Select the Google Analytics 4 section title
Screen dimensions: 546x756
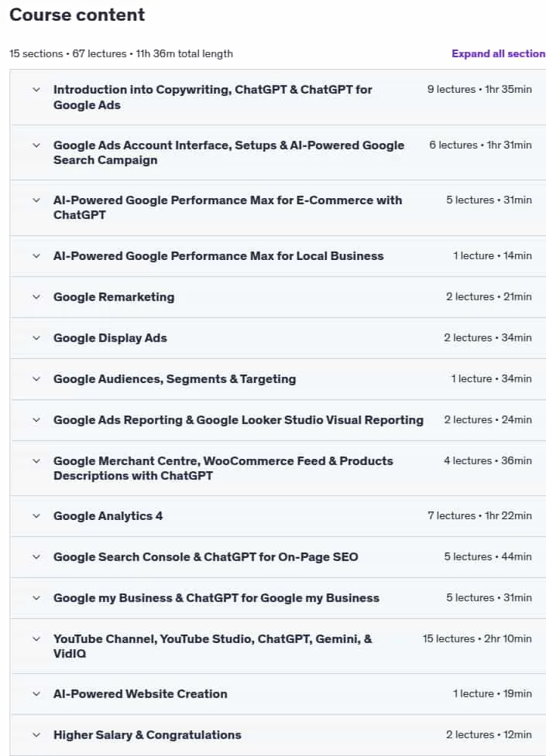(108, 516)
